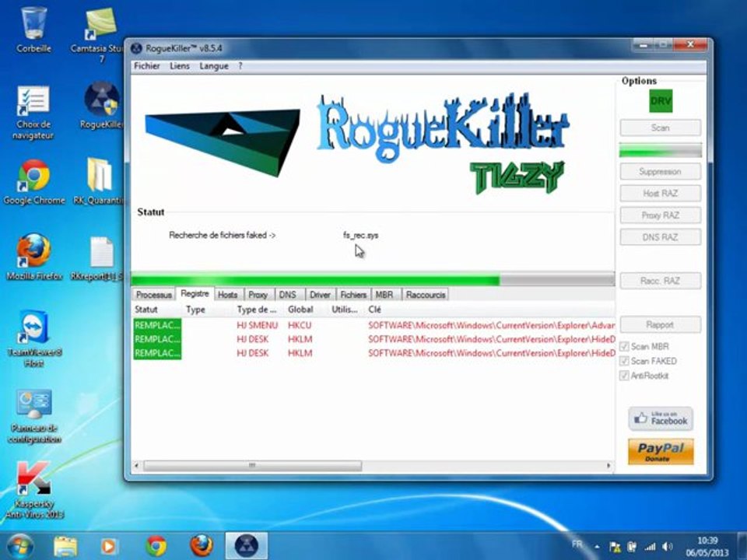Open Panneau de configuration desktop icon
Viewport: 747px width, 560px height.
pyautogui.click(x=33, y=416)
